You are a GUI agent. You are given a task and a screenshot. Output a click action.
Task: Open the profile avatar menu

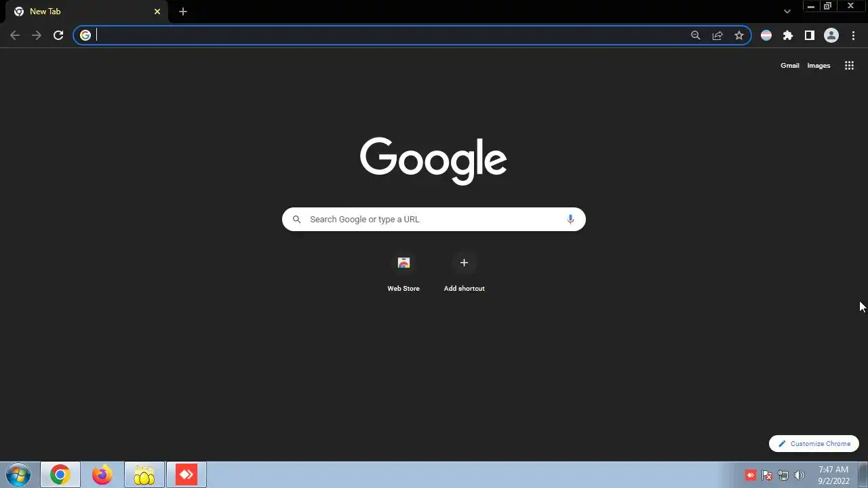tap(831, 35)
